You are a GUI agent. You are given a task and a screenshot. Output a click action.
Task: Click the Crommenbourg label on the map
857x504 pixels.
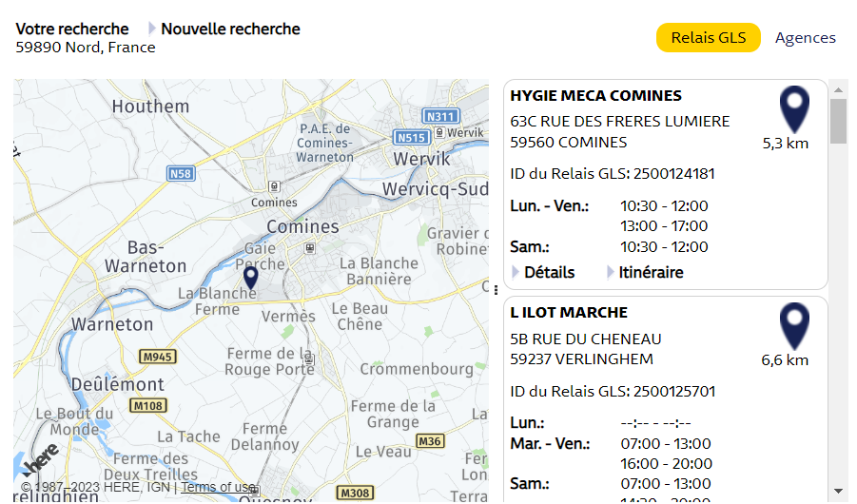(x=417, y=369)
